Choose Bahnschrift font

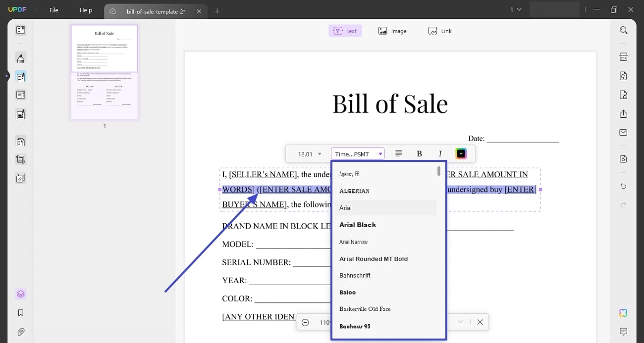pos(385,275)
